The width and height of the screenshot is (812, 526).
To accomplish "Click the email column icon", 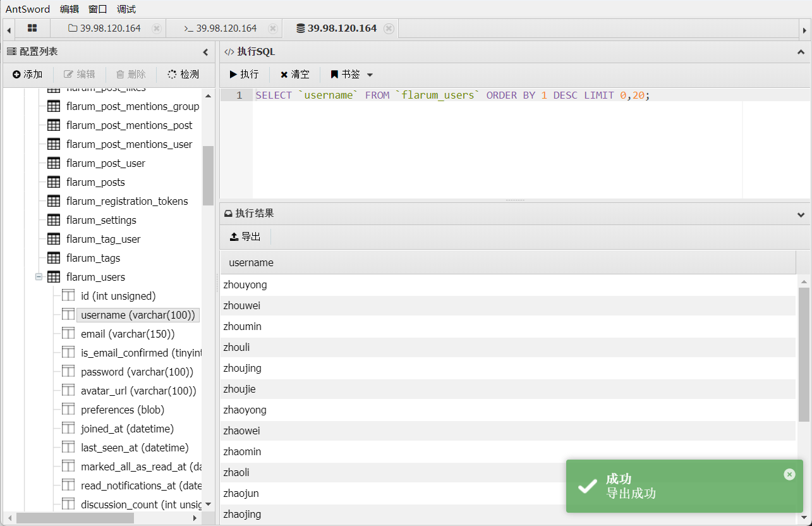I will pos(68,333).
